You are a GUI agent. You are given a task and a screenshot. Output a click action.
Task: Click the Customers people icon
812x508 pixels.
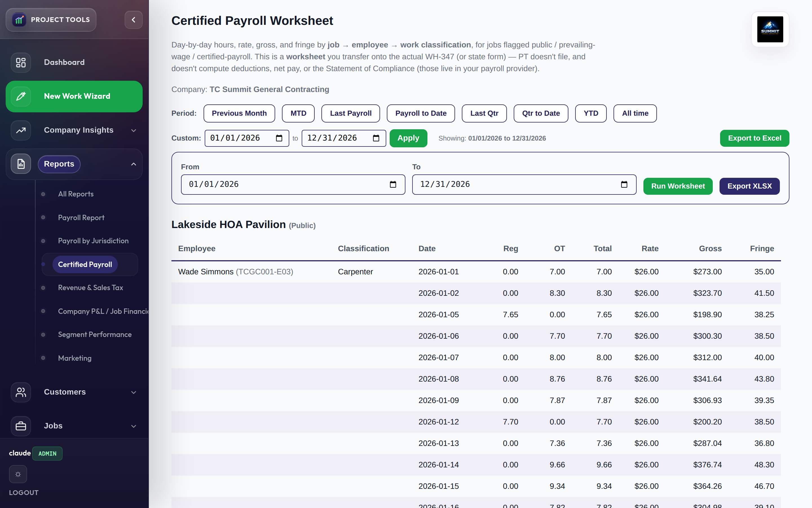[21, 392]
